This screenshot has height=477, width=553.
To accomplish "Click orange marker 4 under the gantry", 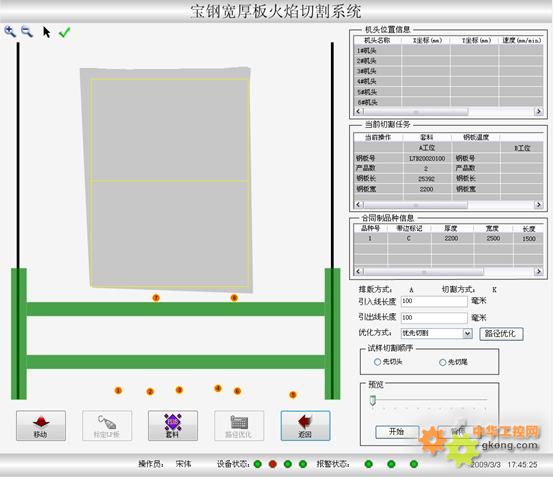I will (218, 389).
